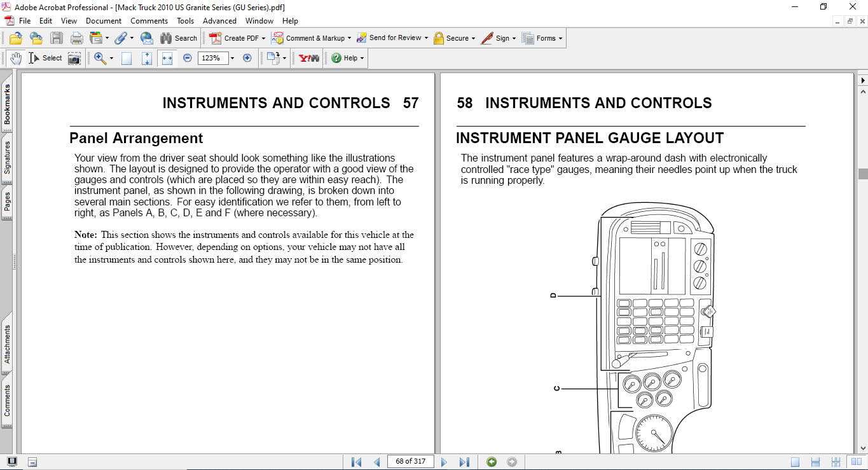The image size is (868, 470).
Task: Click the zoom in plus button
Action: click(247, 58)
